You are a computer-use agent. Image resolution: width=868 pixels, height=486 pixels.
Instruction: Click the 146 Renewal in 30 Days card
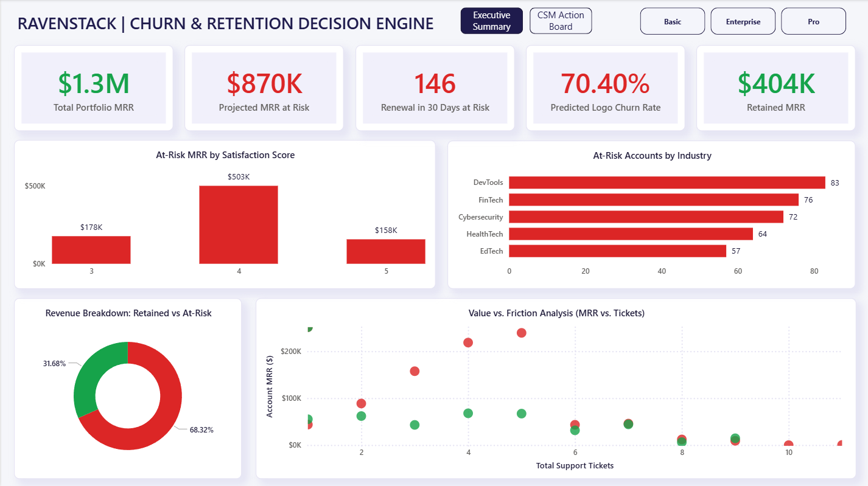(435, 88)
